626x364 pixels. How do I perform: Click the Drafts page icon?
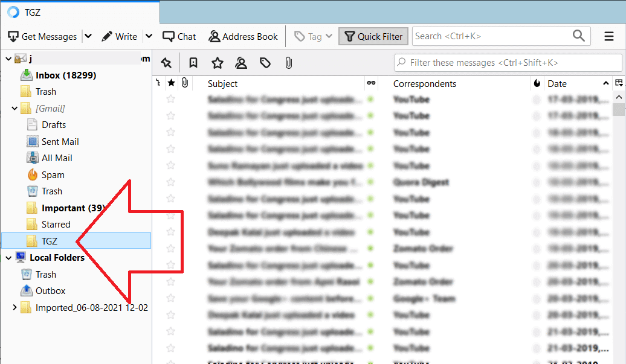33,125
